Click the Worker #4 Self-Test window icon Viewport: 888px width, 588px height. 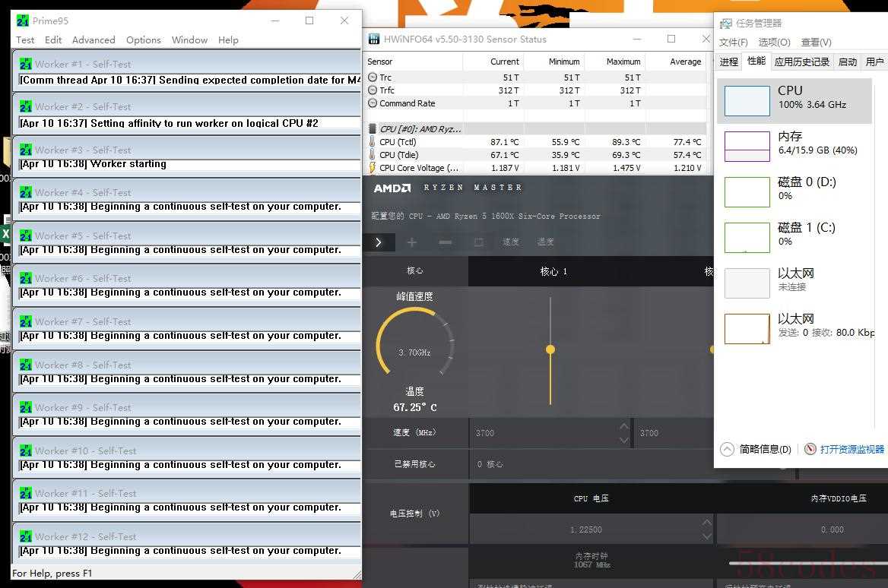click(26, 192)
